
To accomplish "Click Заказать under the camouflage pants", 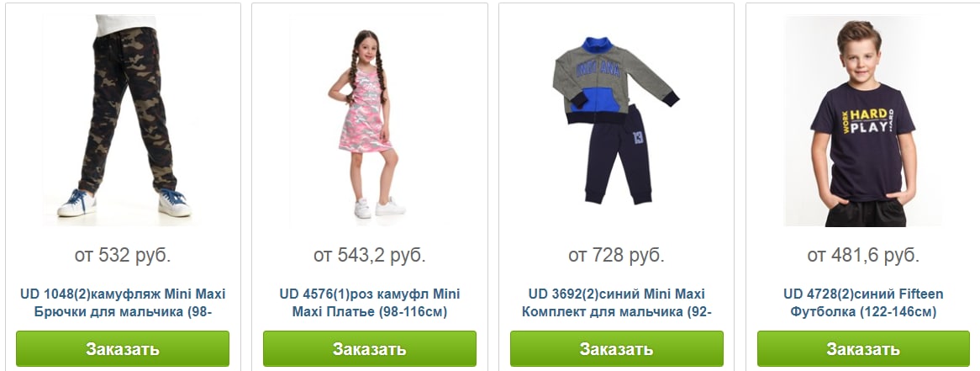I will pyautogui.click(x=123, y=348).
